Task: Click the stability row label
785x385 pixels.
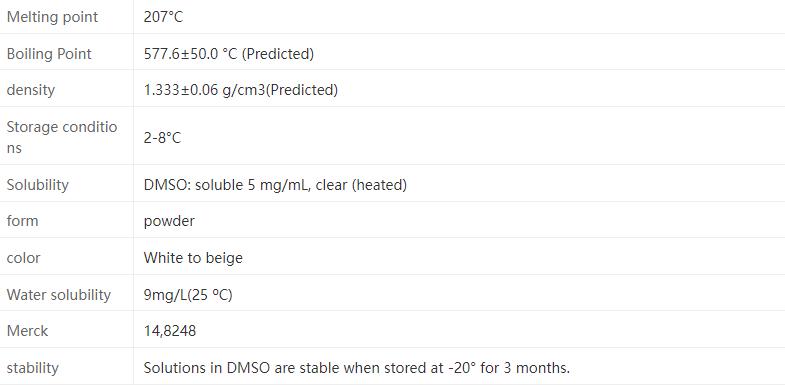Action: 33,368
